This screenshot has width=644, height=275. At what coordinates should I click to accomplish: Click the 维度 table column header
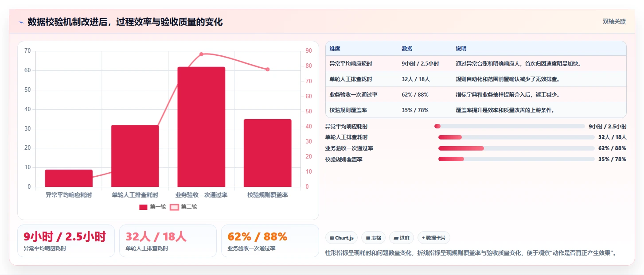tap(335, 49)
